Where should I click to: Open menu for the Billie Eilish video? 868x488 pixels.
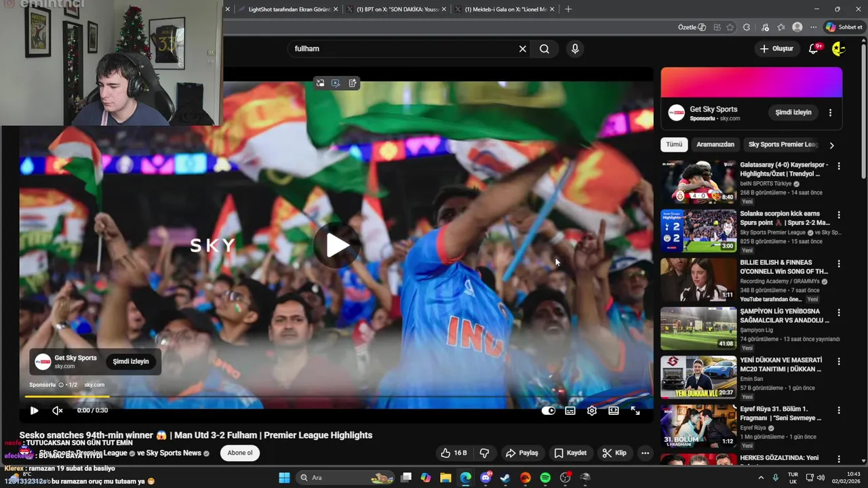(839, 264)
